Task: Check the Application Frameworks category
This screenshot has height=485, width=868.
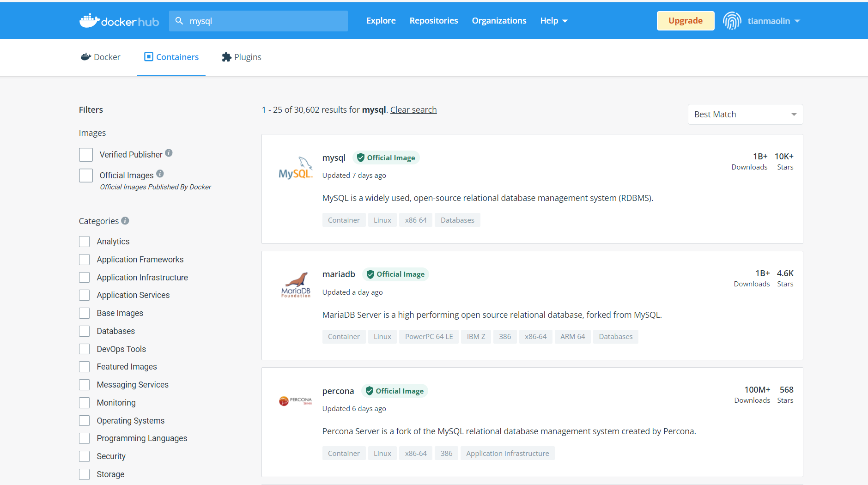Action: 84,260
